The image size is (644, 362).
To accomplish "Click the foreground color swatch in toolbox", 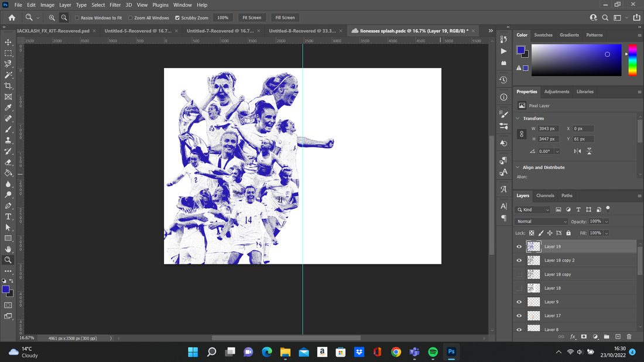I will (5, 289).
